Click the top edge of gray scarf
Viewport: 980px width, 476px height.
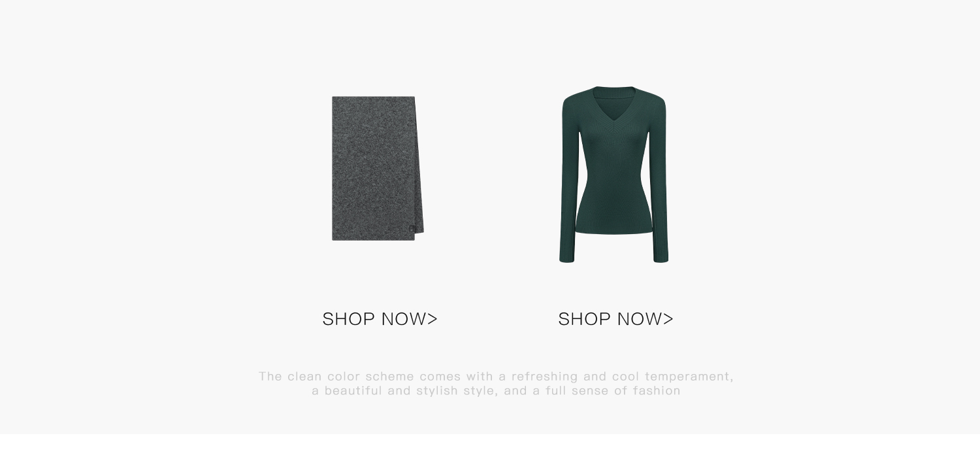click(x=373, y=98)
